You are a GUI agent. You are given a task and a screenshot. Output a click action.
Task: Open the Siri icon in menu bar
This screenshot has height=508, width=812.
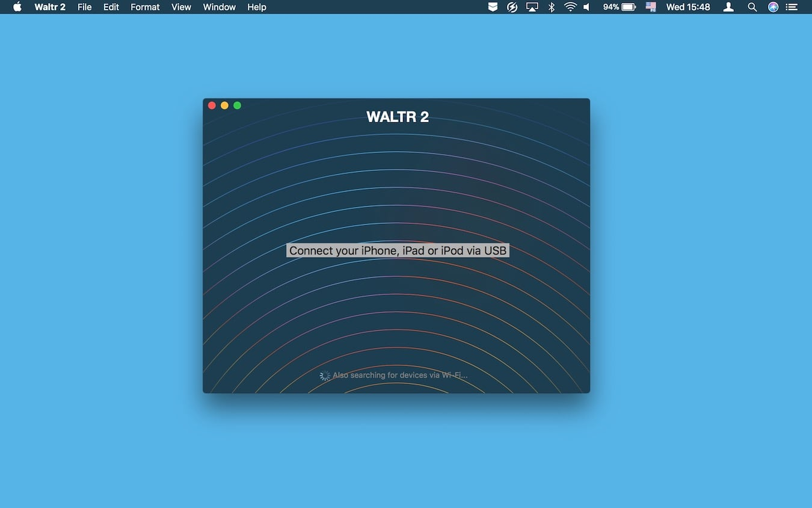[773, 7]
